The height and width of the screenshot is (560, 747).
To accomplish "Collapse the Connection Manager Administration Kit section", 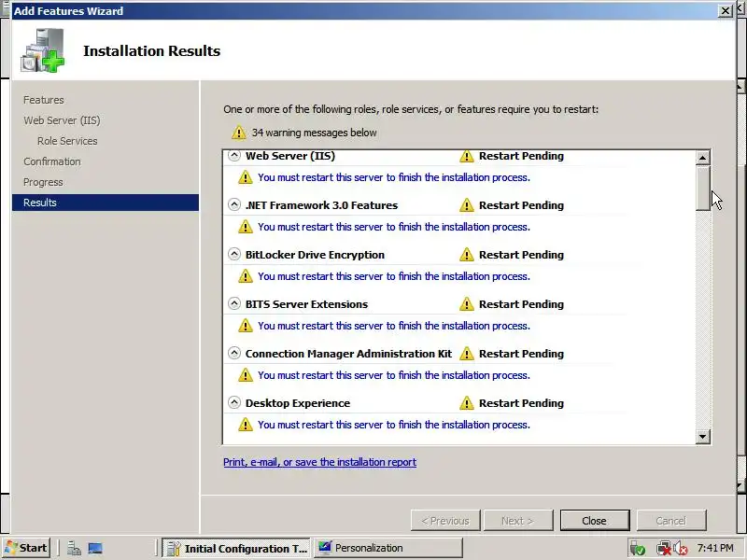I will [234, 354].
